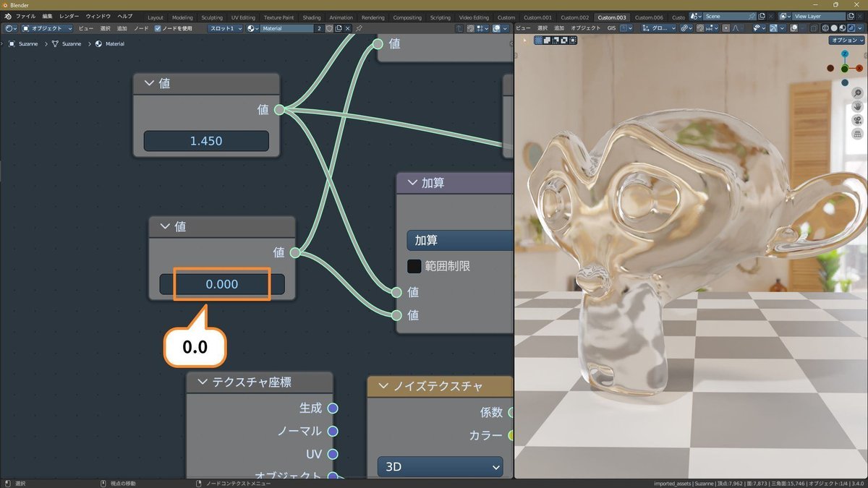Switch to the UV Editing workspace tab
This screenshot has height=488, width=868.
(243, 17)
